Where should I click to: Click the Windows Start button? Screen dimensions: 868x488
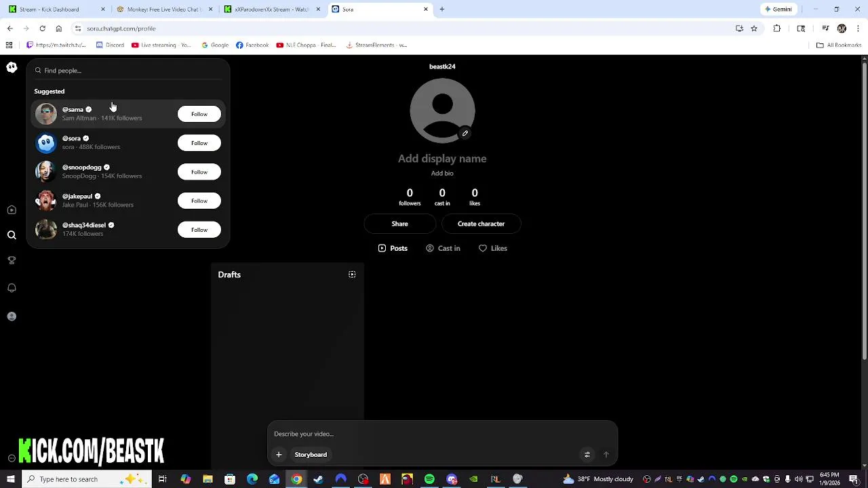click(x=10, y=479)
